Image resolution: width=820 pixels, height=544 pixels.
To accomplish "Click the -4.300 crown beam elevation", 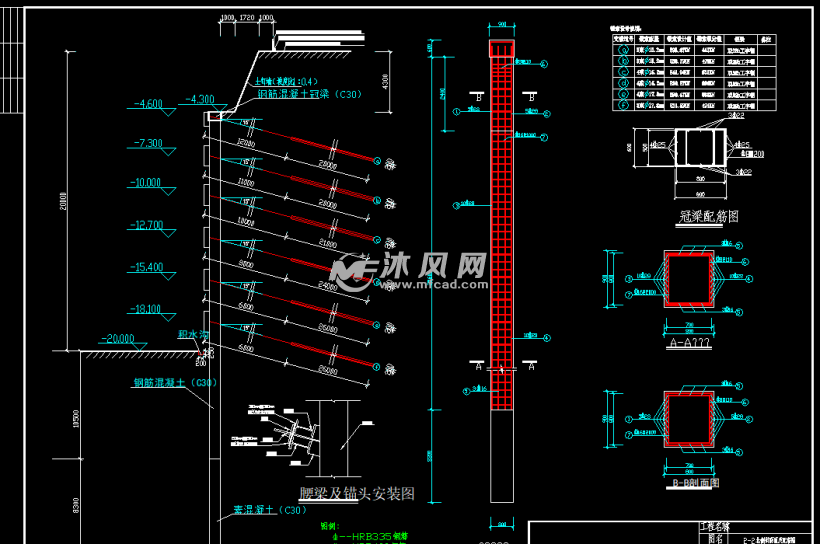I will (x=199, y=99).
